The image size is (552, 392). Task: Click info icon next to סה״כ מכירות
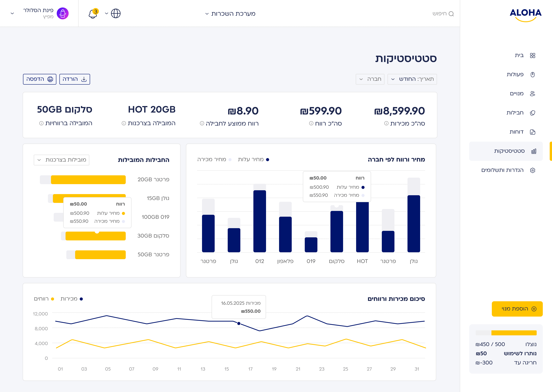coord(386,123)
